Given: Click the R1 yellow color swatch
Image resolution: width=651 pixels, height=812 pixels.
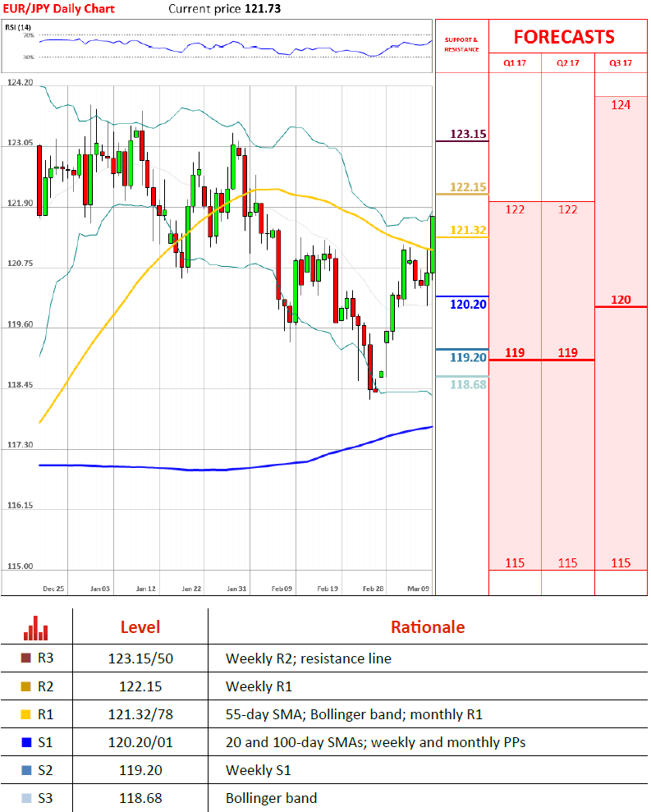Looking at the screenshot, I should 25,714.
